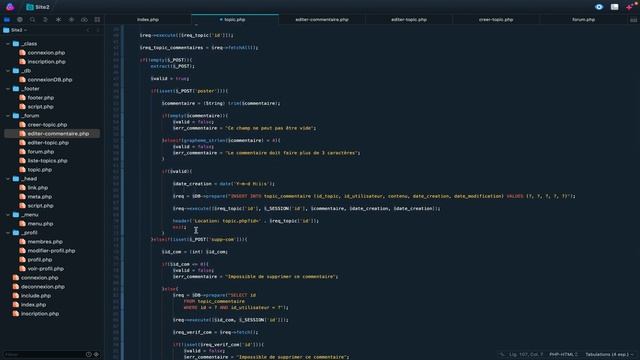Collapse the _forum folder chevron
Image resolution: width=640 pixels, height=360 pixels.
point(8,116)
